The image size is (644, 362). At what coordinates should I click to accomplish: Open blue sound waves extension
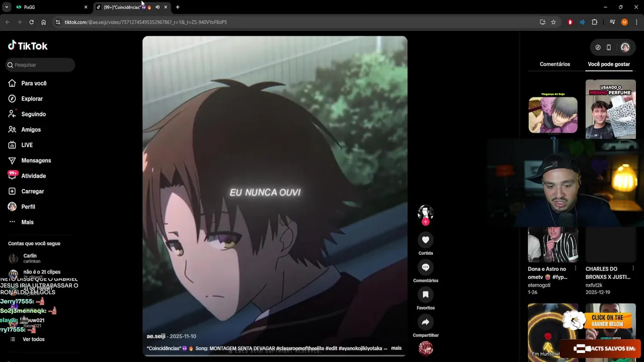click(582, 22)
